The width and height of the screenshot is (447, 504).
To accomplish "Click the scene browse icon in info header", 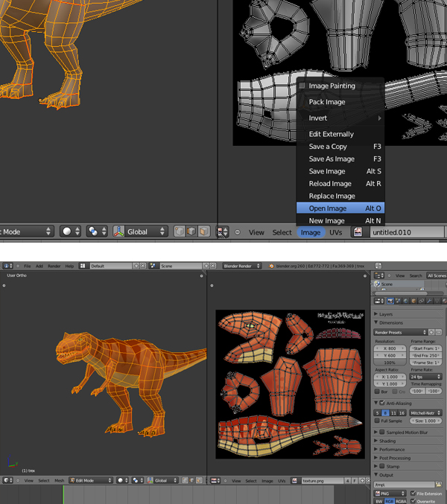I will click(153, 266).
